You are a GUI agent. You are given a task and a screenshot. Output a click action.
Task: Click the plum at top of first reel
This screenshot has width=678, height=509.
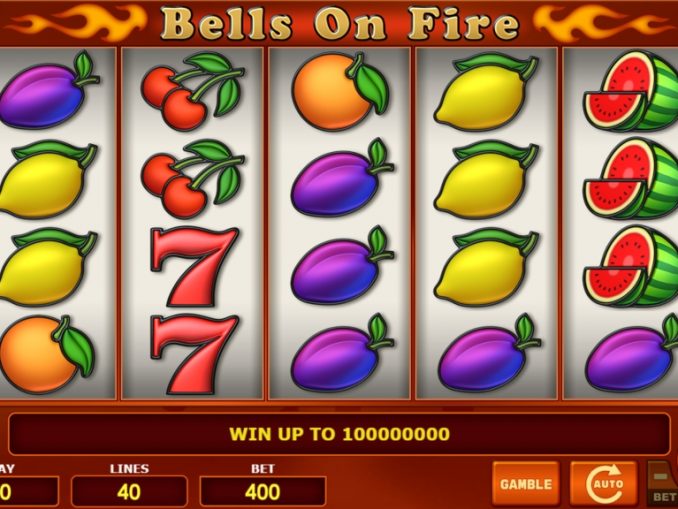[48, 91]
